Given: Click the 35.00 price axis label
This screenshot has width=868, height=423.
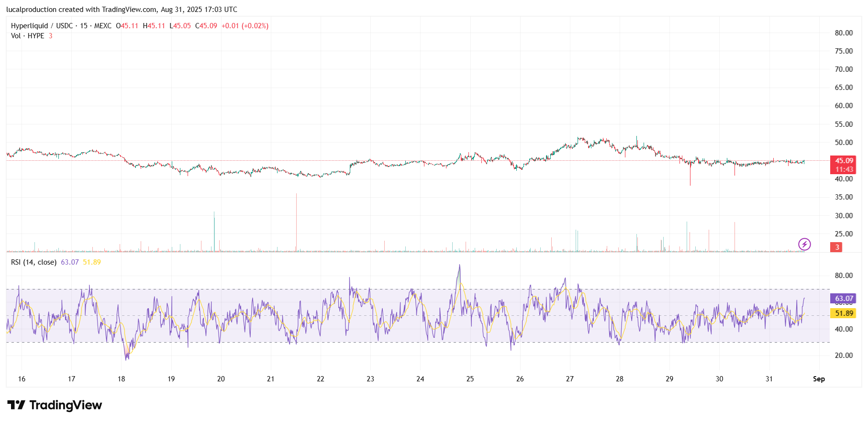Looking at the screenshot, I should 844,197.
